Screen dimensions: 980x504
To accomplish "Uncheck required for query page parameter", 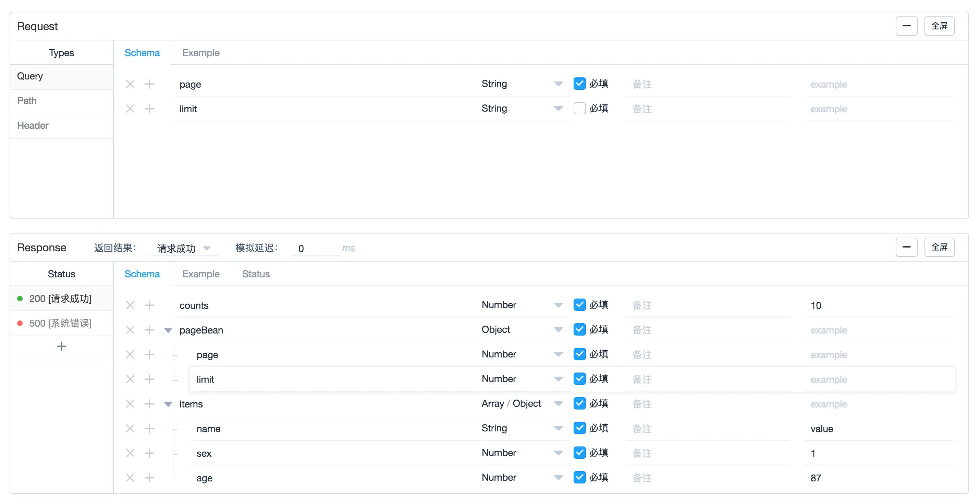I will 579,84.
